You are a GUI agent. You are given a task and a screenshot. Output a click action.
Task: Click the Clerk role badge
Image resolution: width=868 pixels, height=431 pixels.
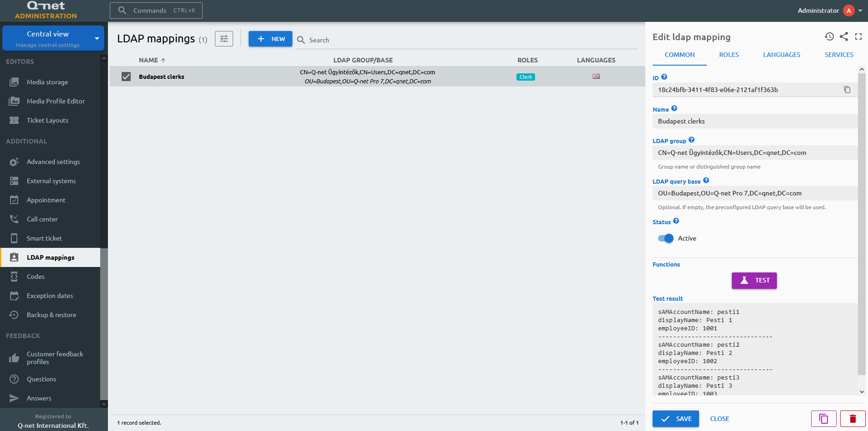(x=526, y=77)
